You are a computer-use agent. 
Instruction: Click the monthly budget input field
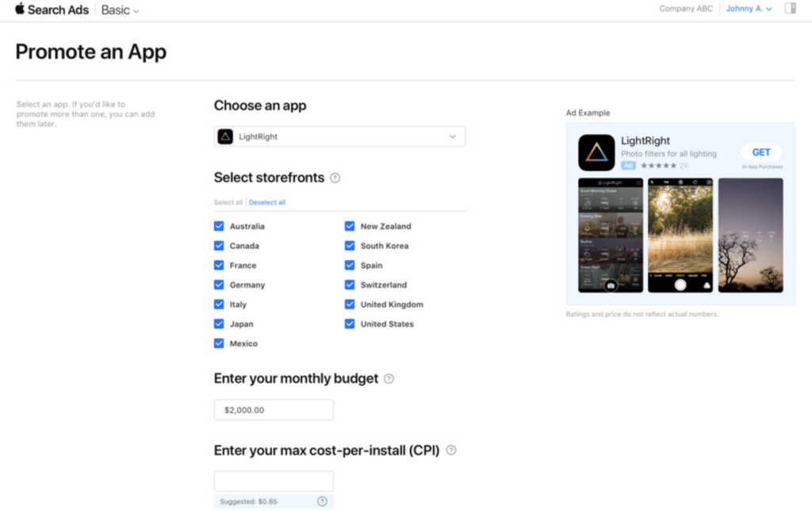(x=273, y=410)
